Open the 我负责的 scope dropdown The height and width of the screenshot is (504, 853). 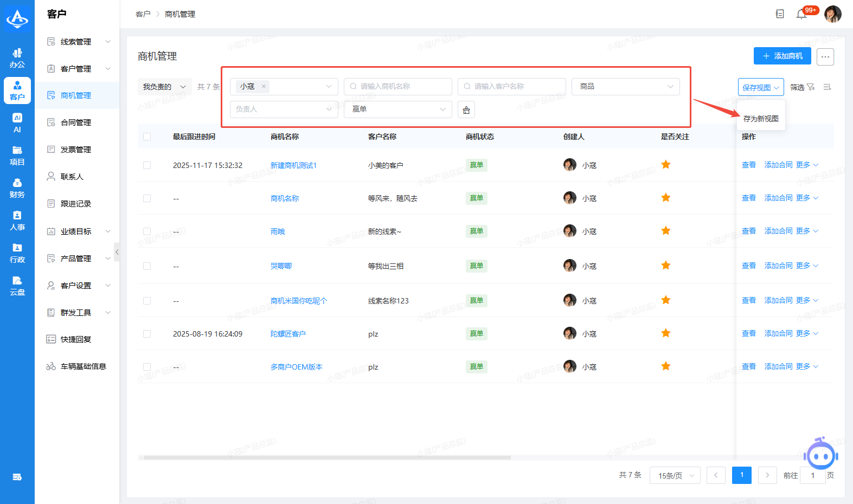[x=164, y=87]
